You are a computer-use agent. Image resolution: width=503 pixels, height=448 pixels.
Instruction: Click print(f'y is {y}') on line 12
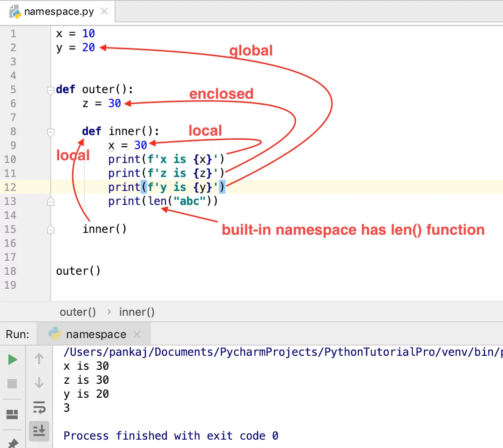(166, 187)
